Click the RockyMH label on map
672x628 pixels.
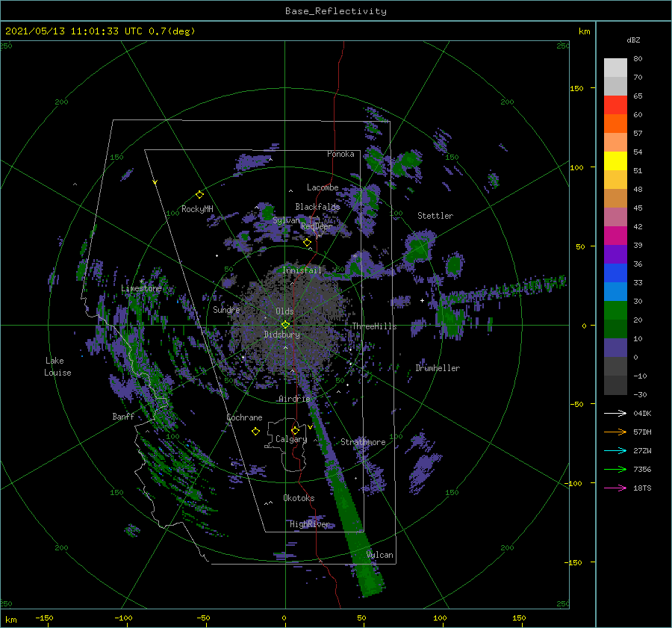[x=198, y=209]
